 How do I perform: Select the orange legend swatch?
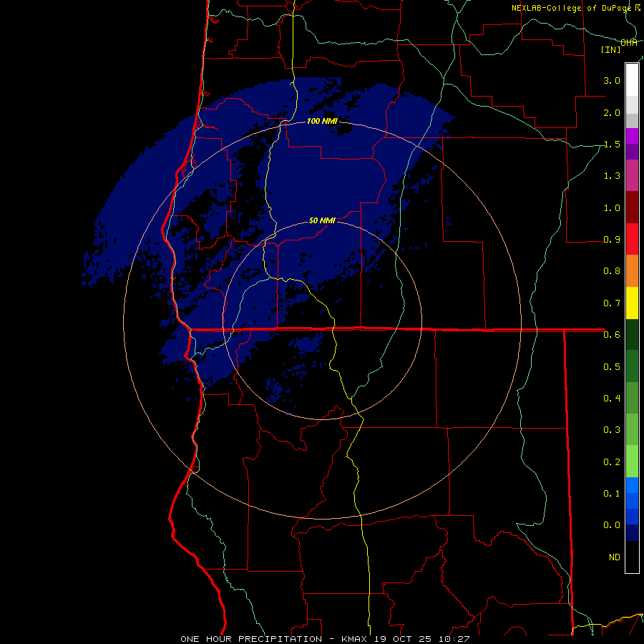point(632,271)
